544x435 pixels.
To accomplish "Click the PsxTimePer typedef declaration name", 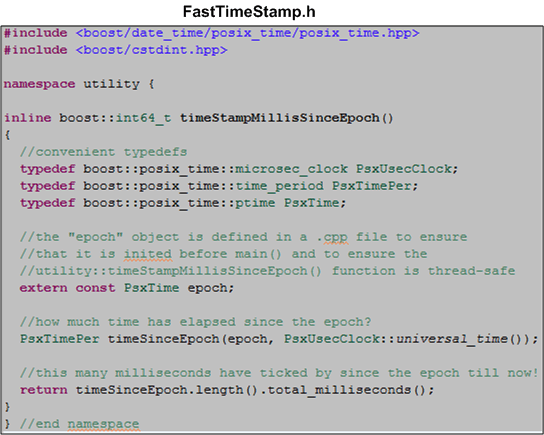I will (372, 186).
